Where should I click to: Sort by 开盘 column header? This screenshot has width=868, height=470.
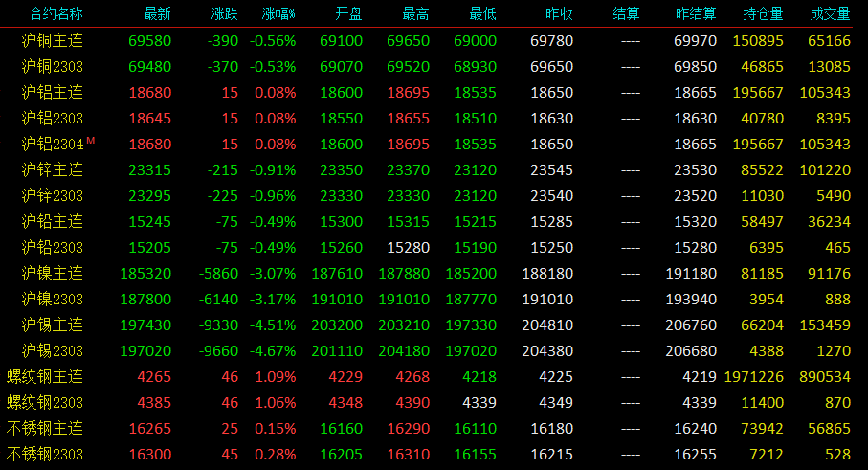coord(348,13)
